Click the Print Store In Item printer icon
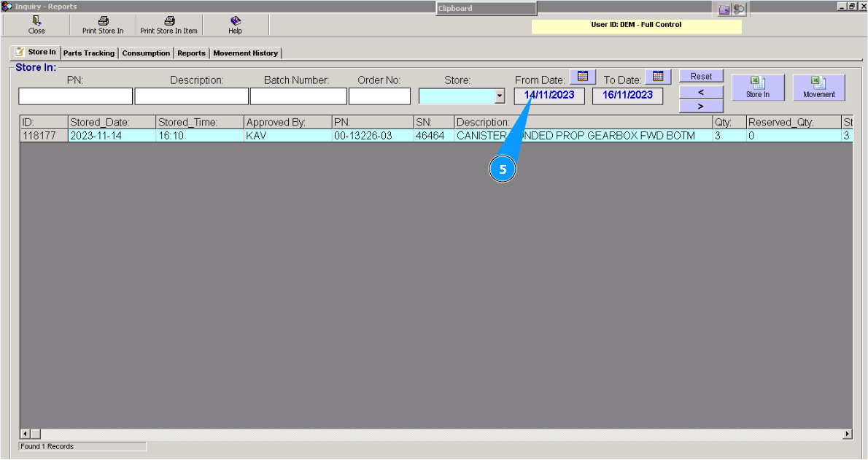Viewport: 868px width, 460px height. point(169,20)
